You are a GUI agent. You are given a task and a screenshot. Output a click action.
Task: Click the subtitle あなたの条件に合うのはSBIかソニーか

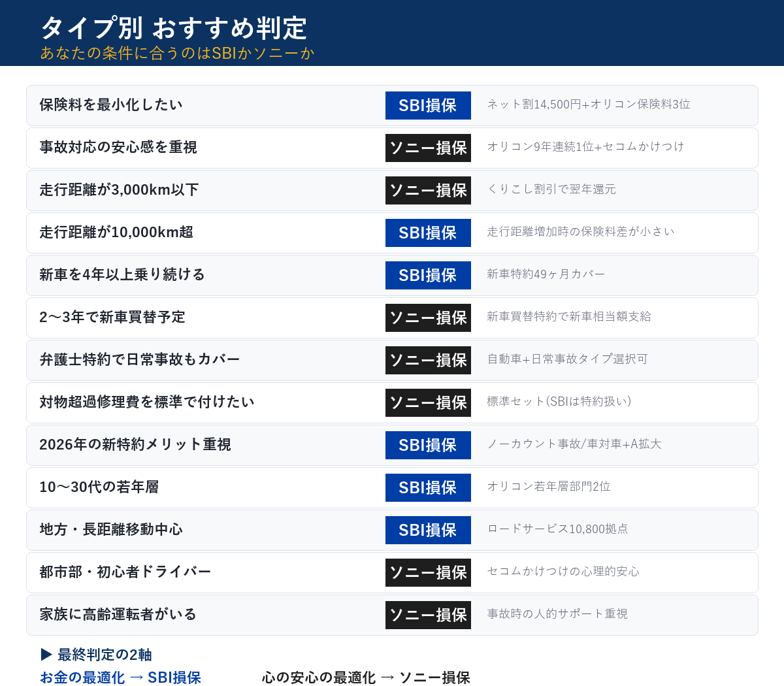pyautogui.click(x=178, y=54)
